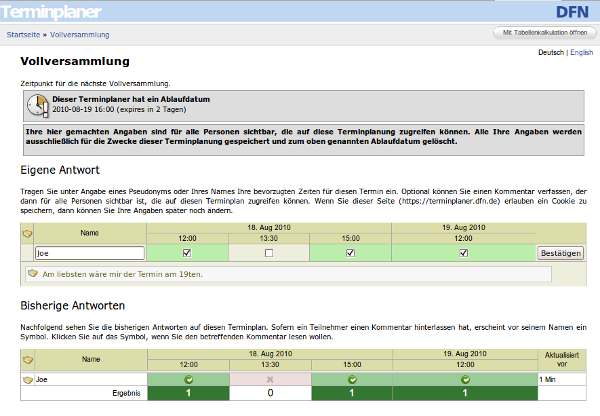Click comment icon in own answer table header
This screenshot has width=600, height=416.
28,233
